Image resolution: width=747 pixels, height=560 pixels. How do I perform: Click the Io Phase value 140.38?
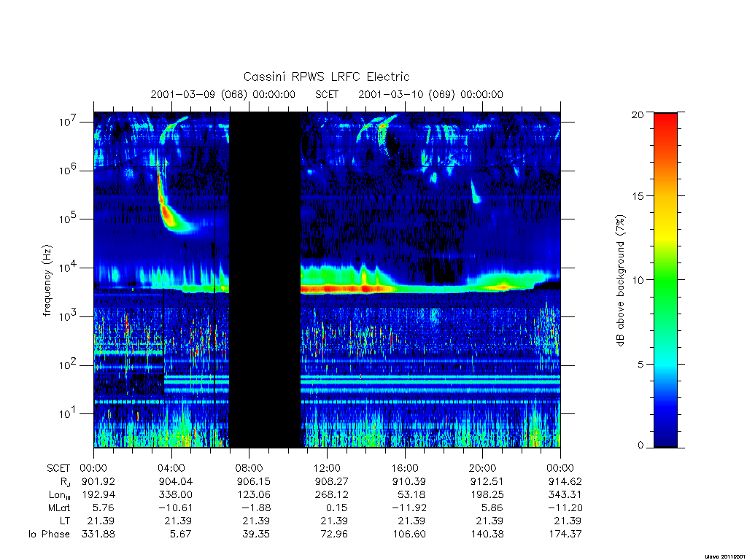coord(487,534)
